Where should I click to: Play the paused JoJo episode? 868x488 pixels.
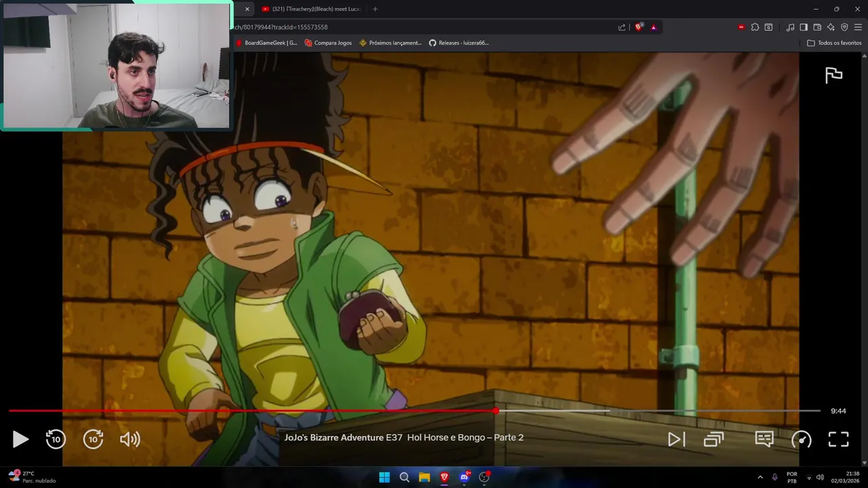[x=20, y=439]
